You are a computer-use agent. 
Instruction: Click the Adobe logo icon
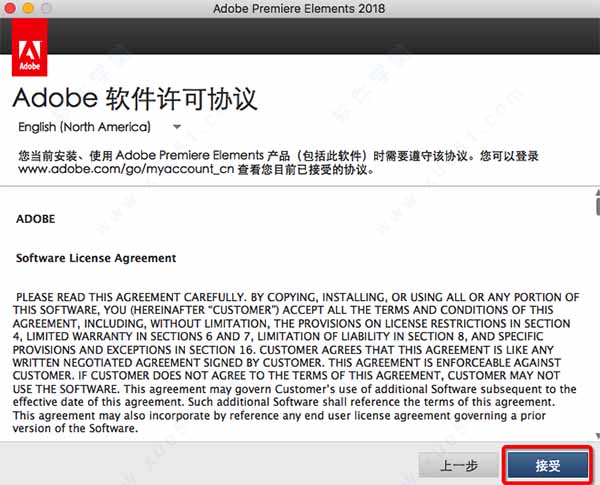[30, 47]
